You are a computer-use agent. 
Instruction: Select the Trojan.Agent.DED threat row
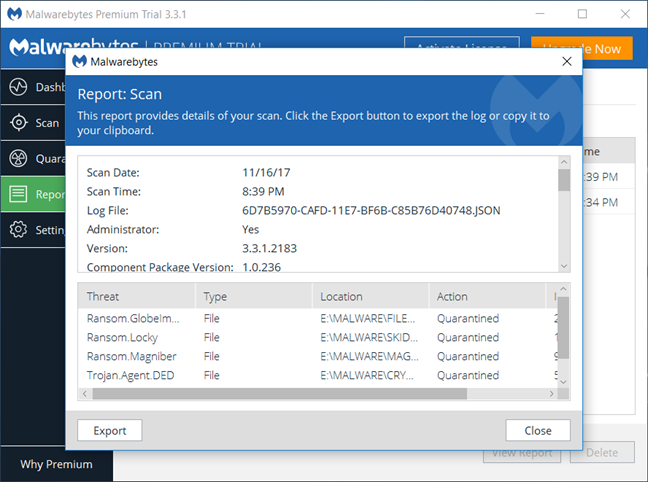pyautogui.click(x=318, y=375)
